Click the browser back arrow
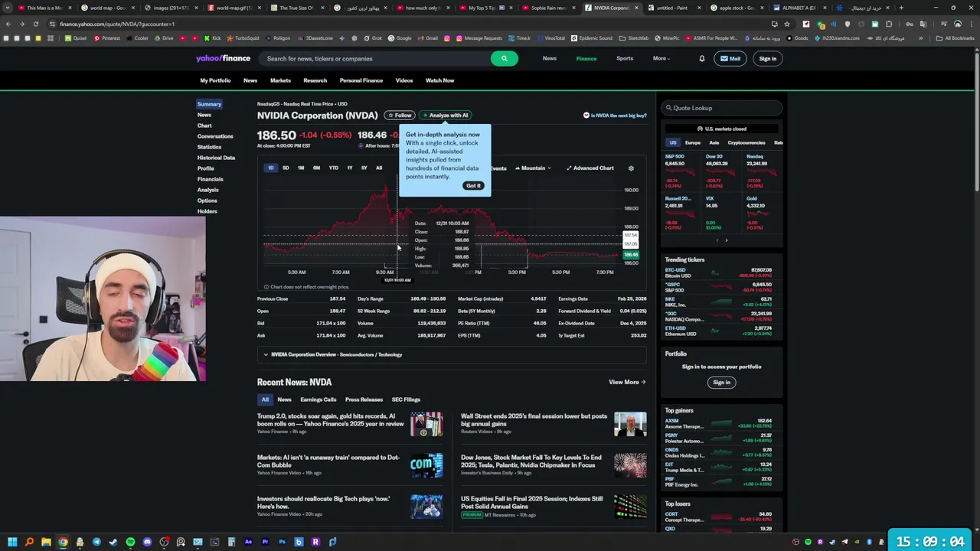 (8, 24)
